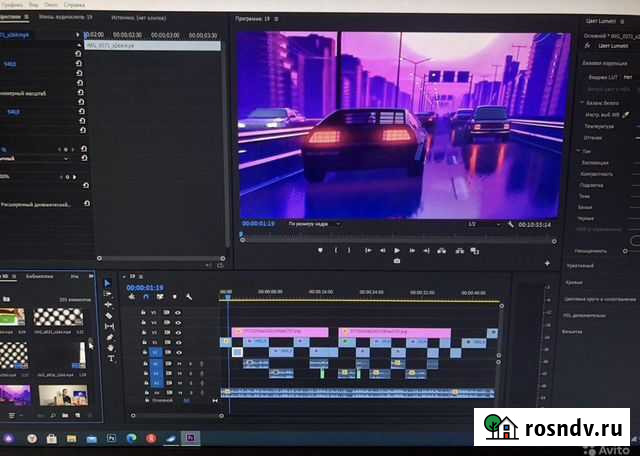This screenshot has width=640, height=456.
Task: Toggle the magnet snap button in the timeline
Action: point(145,297)
